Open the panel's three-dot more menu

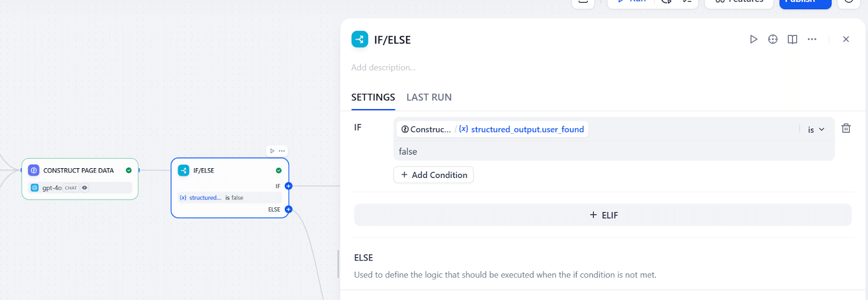click(812, 39)
